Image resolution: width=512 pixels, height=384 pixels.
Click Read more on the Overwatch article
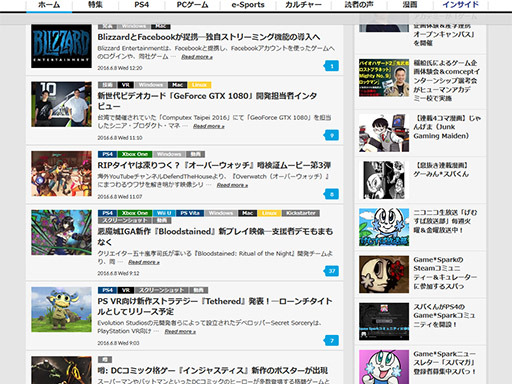coord(232,185)
